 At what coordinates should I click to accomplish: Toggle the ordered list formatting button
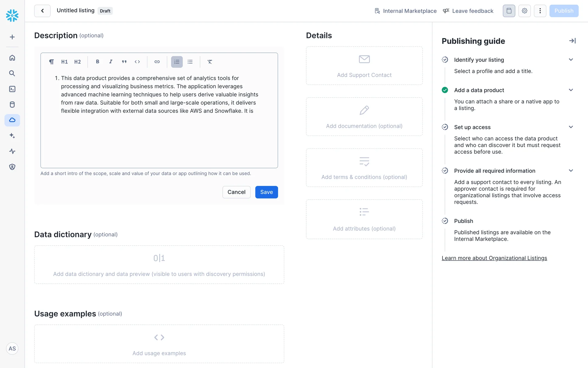(177, 62)
